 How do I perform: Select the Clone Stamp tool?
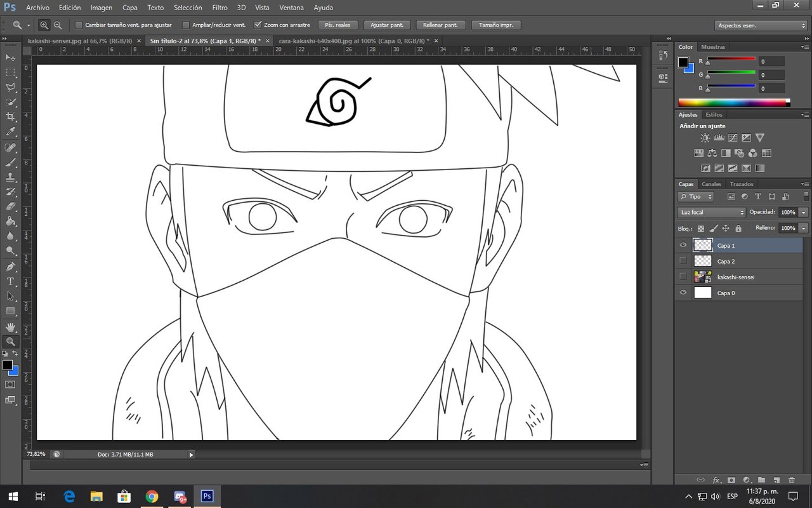[x=11, y=177]
